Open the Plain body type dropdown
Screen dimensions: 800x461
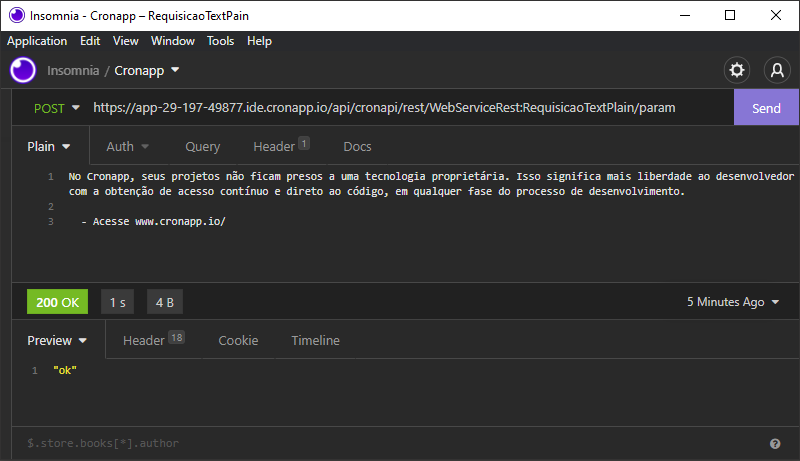[x=48, y=146]
